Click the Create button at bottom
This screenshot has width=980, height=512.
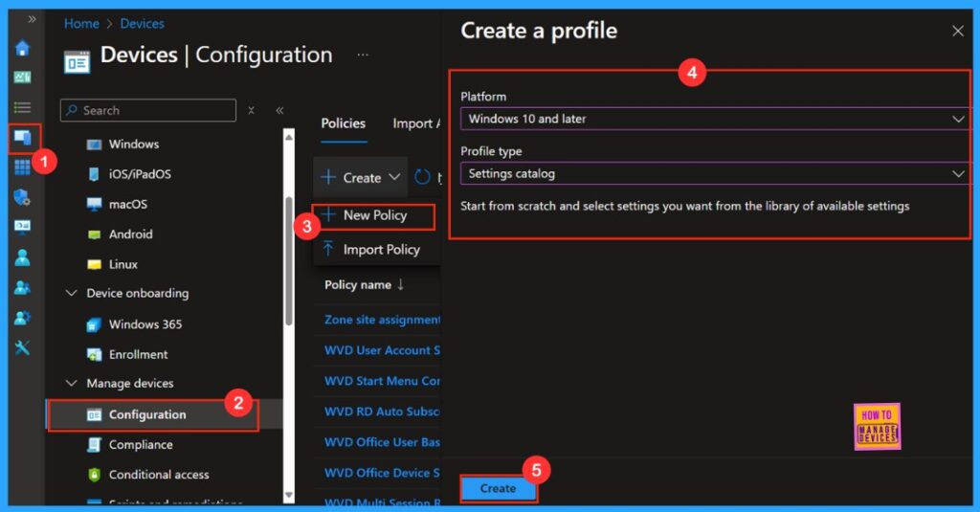[498, 488]
